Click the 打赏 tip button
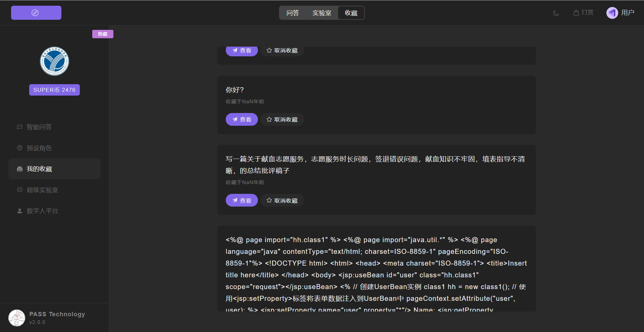Image resolution: width=644 pixels, height=332 pixels. [583, 13]
